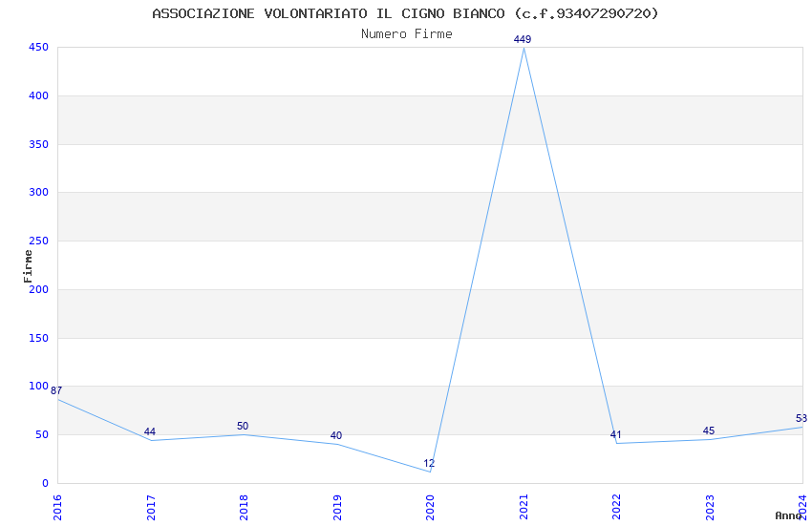Click the data label 50 for 2018
This screenshot has width=812, height=525.
pos(243,427)
